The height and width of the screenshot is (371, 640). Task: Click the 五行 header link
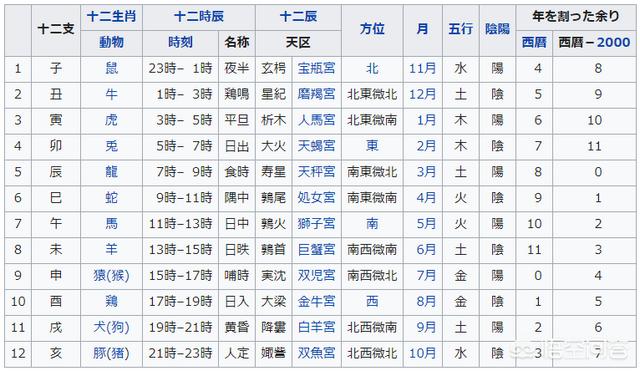(460, 29)
